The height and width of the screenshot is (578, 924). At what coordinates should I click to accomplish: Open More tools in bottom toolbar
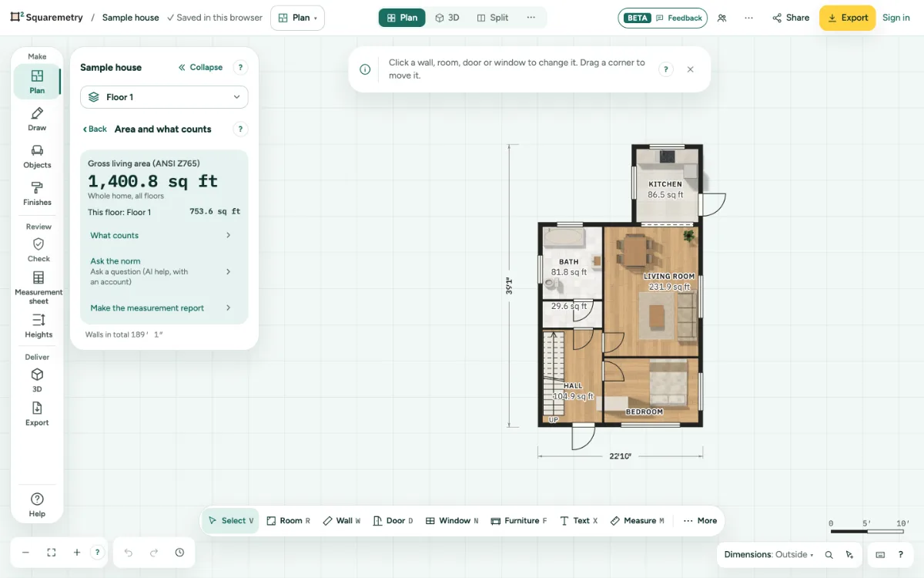point(700,521)
